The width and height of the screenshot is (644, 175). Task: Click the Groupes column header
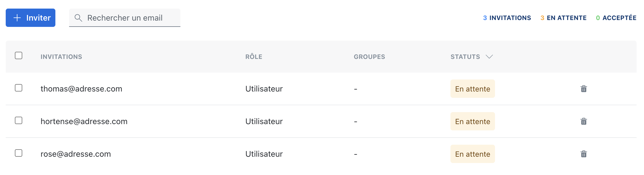point(369,57)
